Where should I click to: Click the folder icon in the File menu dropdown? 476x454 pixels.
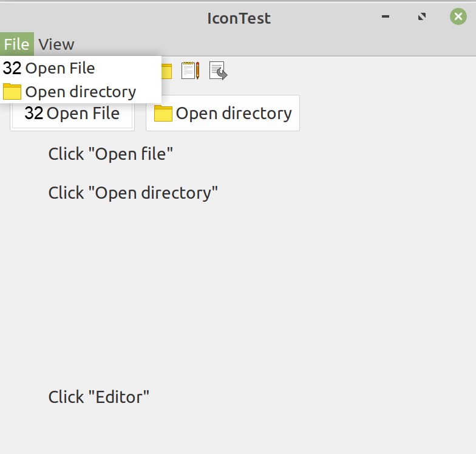point(12,91)
